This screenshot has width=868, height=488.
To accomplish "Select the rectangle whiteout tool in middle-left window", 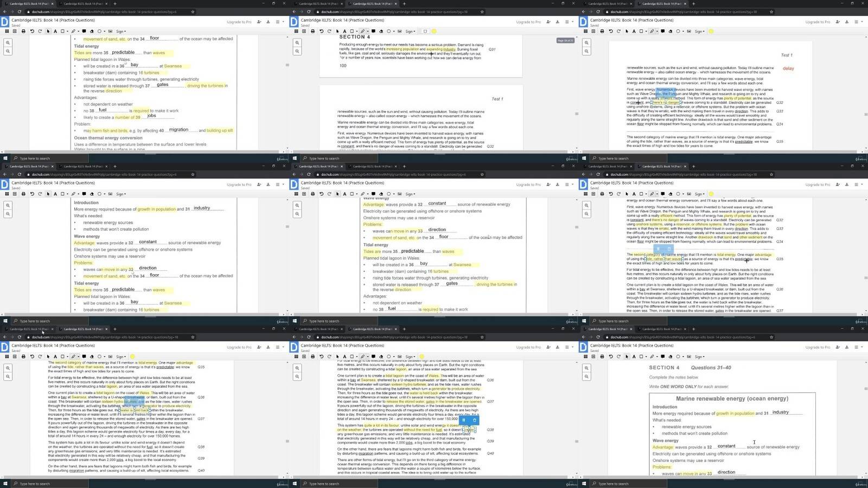I will 62,194.
